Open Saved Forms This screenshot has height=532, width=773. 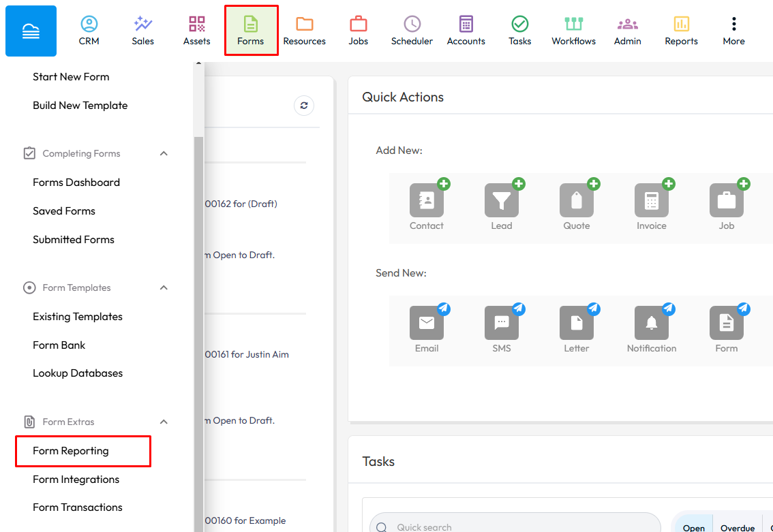[x=64, y=211]
